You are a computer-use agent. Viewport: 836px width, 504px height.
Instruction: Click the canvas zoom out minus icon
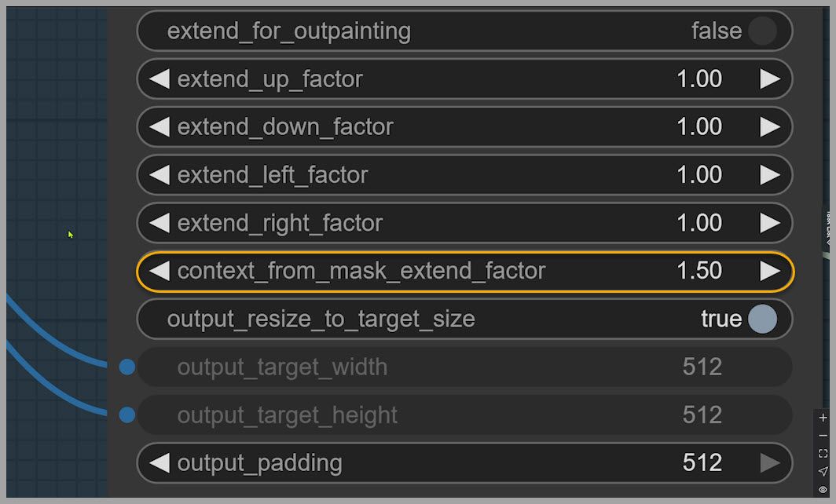[x=823, y=436]
